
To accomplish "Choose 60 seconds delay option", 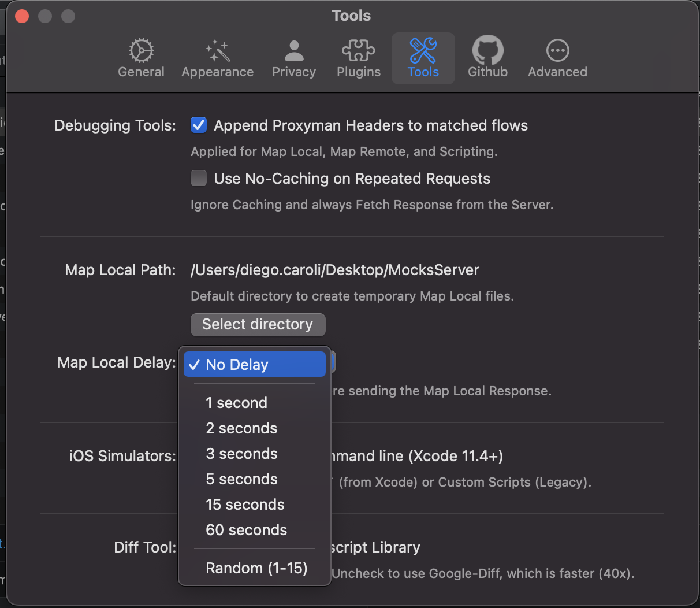I will (x=255, y=530).
